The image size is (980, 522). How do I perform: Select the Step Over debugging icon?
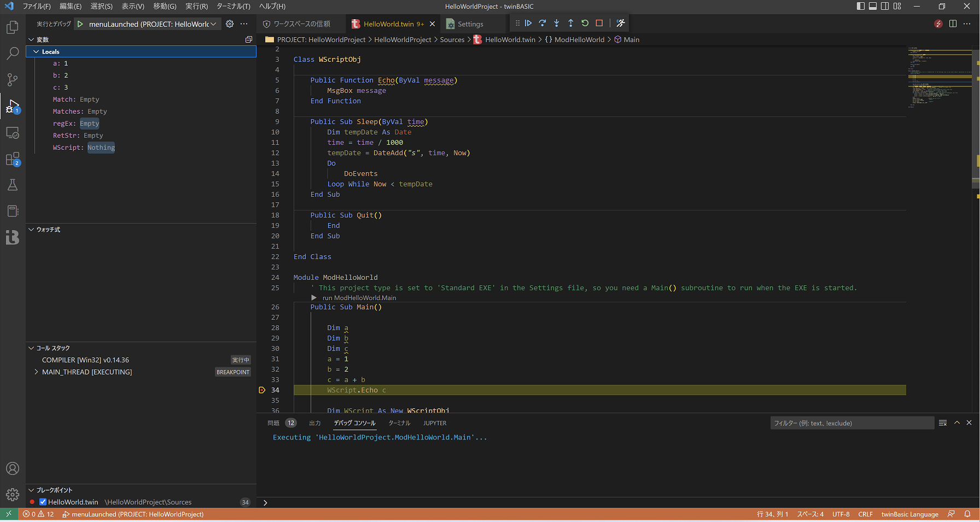pos(542,23)
